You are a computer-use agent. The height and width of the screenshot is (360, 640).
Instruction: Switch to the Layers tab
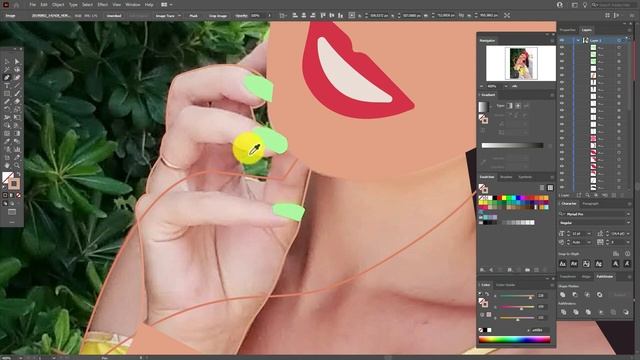587,30
